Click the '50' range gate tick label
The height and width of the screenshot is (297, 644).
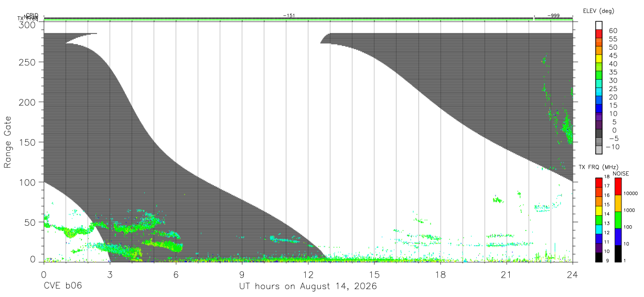(x=29, y=222)
